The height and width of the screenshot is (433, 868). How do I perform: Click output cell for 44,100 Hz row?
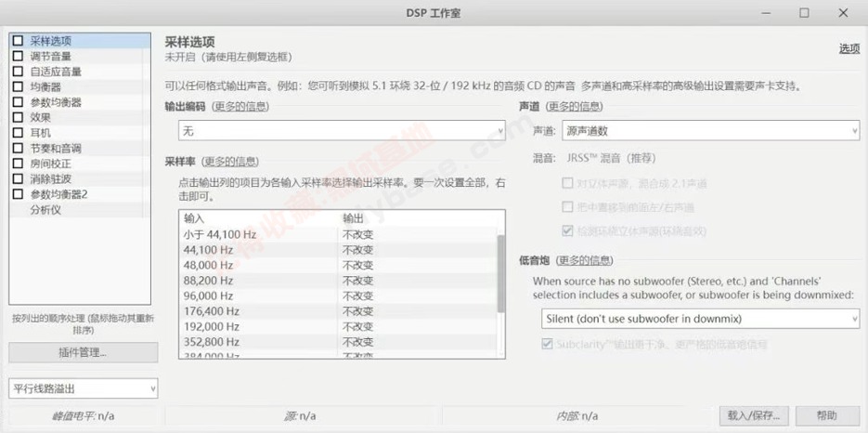pos(418,250)
